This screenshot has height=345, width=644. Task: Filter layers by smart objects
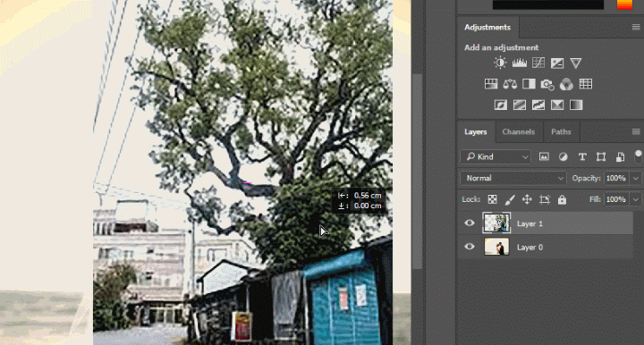[620, 156]
